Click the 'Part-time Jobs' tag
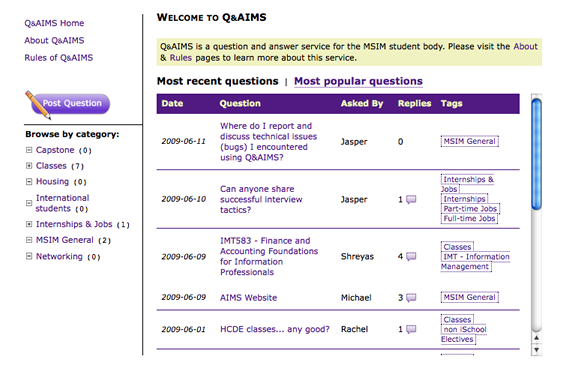This screenshot has height=366, width=576. coord(470,209)
